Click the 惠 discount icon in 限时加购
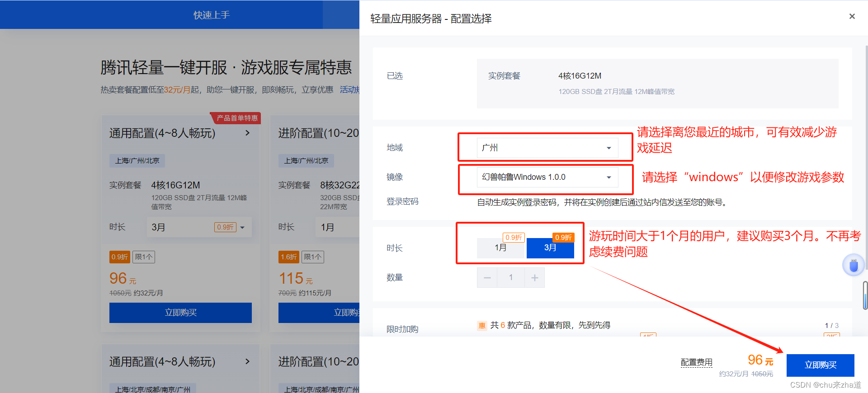The width and height of the screenshot is (868, 393). 482,325
